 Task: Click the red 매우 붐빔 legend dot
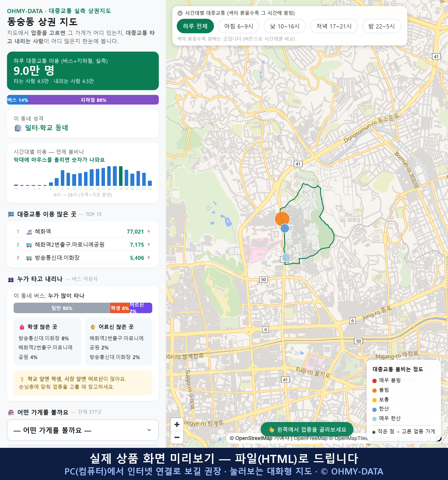coord(374,381)
